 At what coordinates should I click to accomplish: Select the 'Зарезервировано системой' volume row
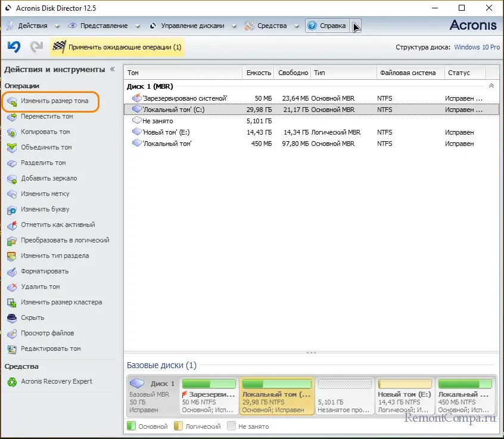pyautogui.click(x=312, y=98)
